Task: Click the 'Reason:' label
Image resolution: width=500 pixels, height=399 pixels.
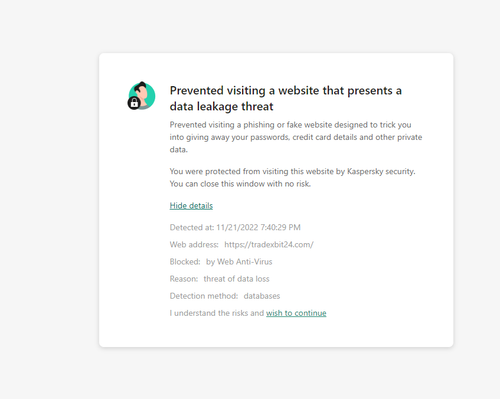Action: point(184,279)
